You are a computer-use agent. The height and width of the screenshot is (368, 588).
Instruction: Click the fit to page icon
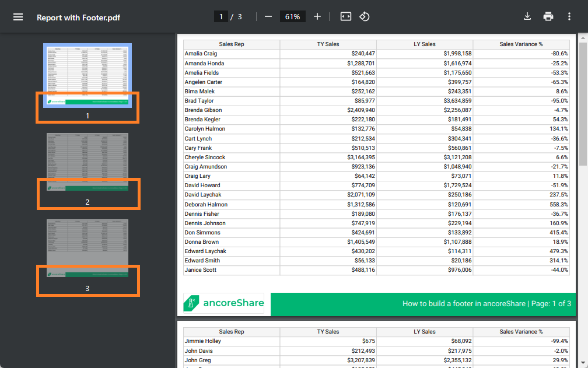click(346, 16)
